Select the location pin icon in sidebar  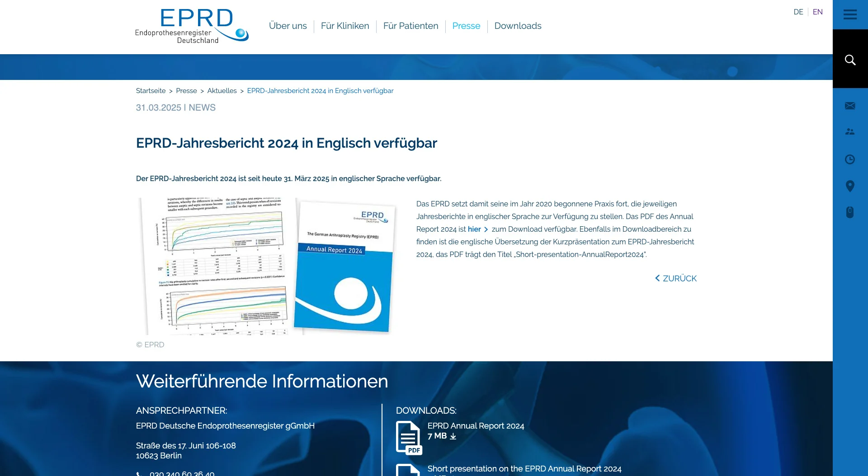coord(850,186)
